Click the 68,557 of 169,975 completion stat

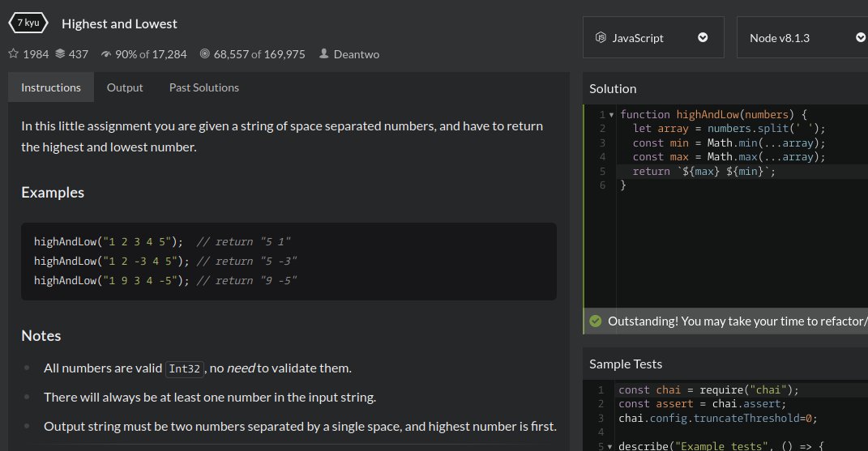[x=259, y=54]
